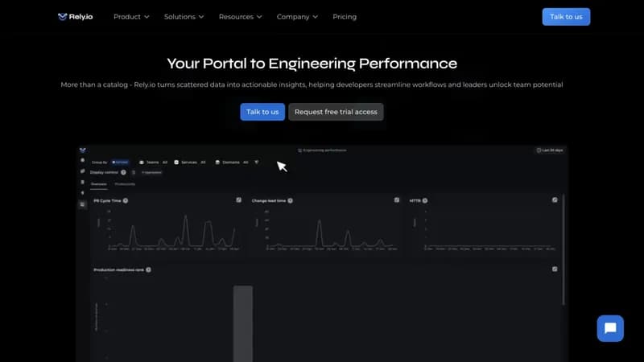Image resolution: width=644 pixels, height=362 pixels.
Task: Click the dashboard's Rely logo icon
Action: [83, 150]
